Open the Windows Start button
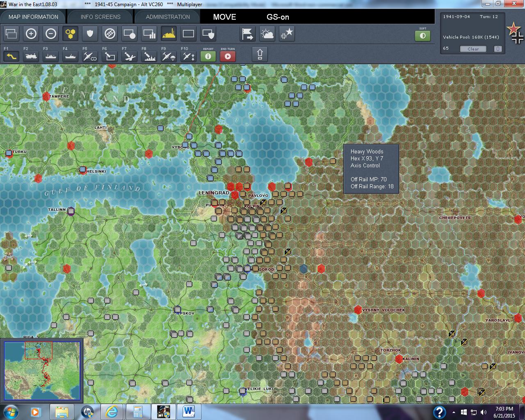The height and width of the screenshot is (420, 525). pos(11,411)
